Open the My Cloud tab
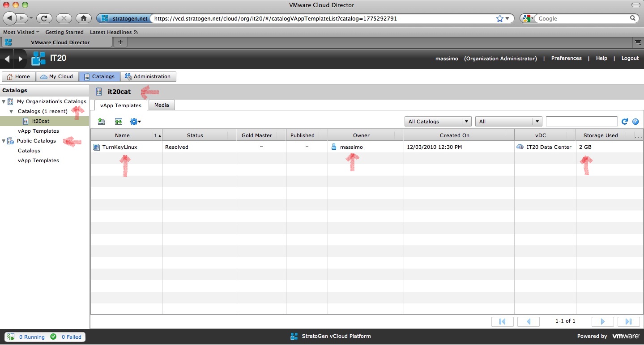 57,76
